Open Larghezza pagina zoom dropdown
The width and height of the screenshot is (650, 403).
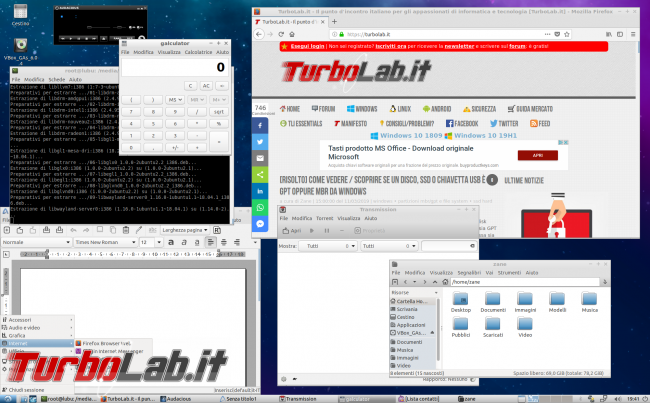tap(185, 230)
